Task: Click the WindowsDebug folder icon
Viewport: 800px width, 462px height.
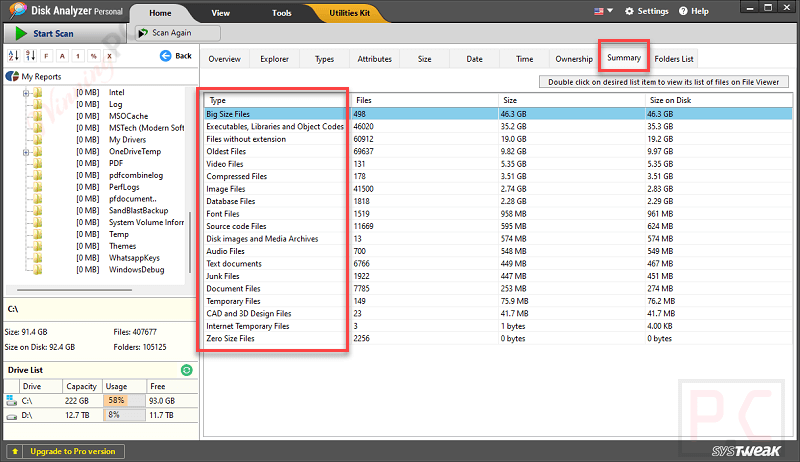Action: (38, 270)
